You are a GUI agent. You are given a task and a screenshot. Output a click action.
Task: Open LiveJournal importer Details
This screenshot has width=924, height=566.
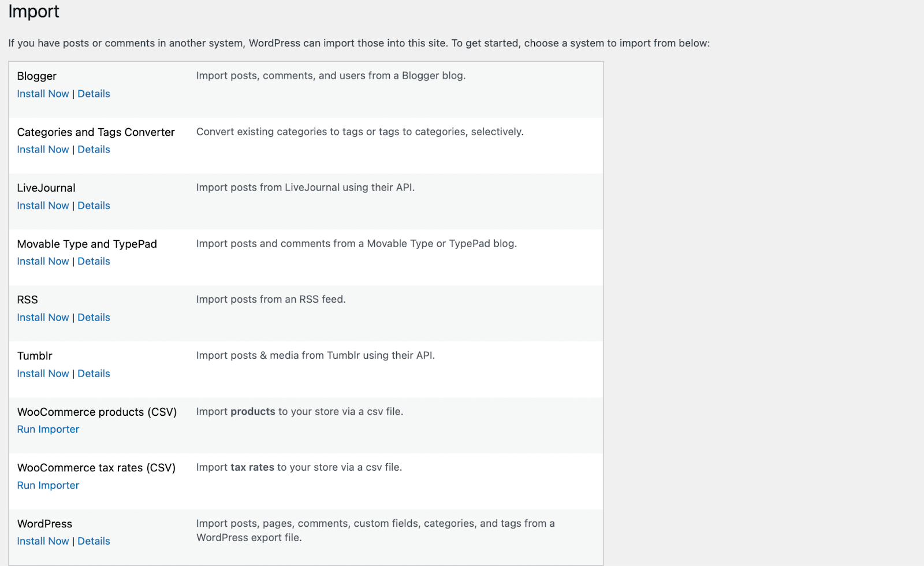pos(94,206)
